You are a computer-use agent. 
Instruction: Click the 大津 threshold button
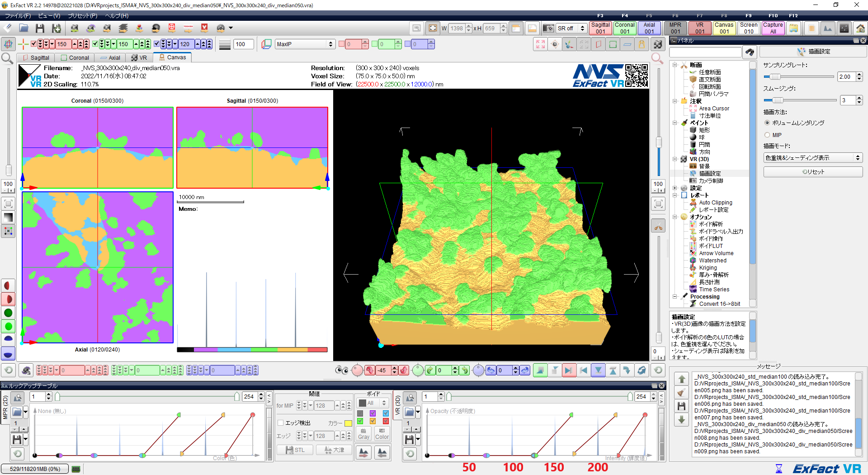(334, 450)
